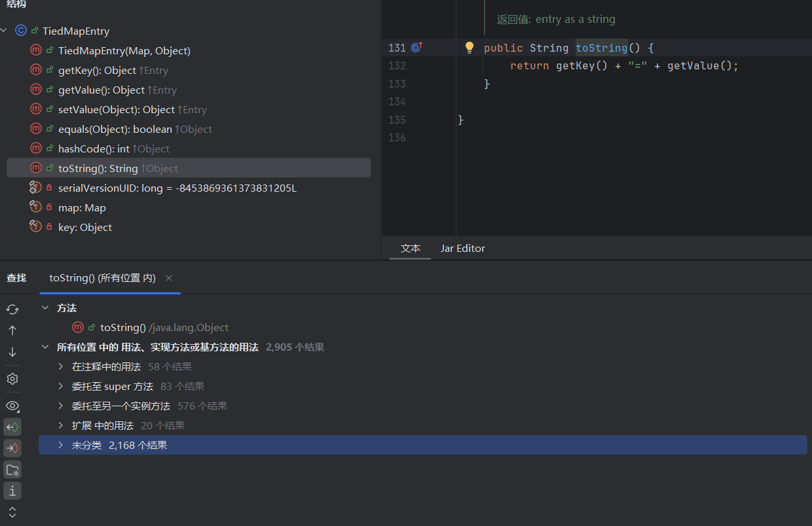Switch to the Jar Editor tab
The width and height of the screenshot is (812, 526).
click(462, 249)
